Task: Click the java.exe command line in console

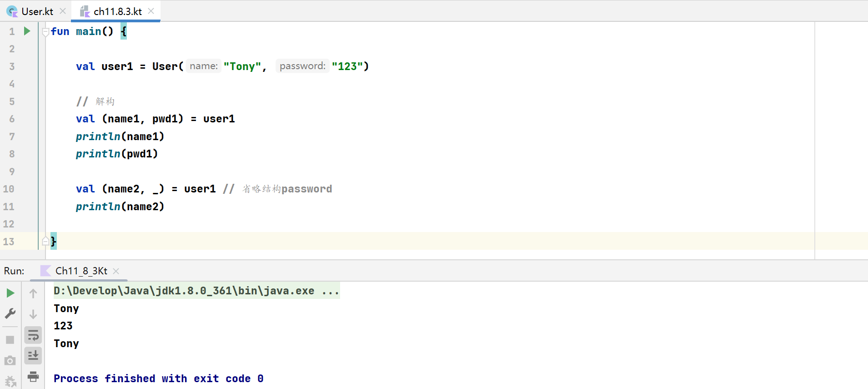Action: click(196, 291)
